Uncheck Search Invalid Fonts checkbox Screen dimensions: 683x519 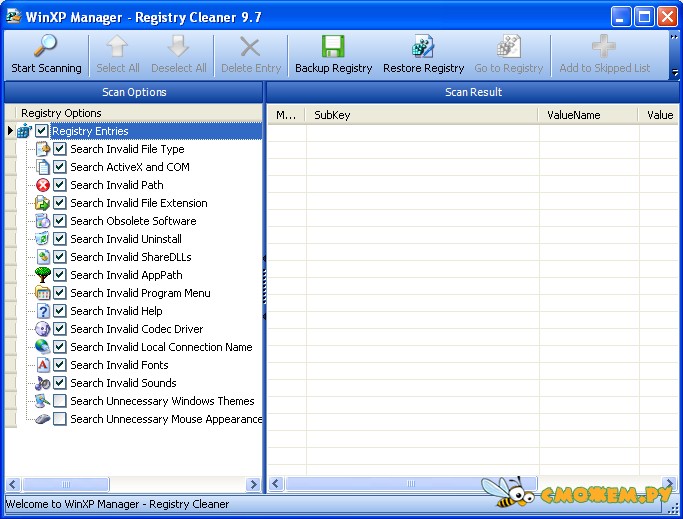pos(60,365)
